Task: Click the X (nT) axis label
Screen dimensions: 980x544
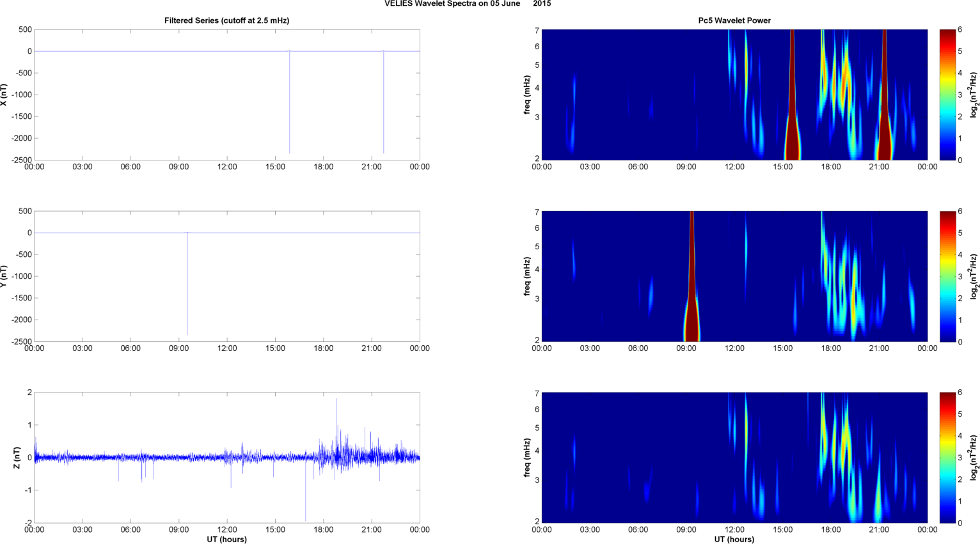Action: coord(4,95)
